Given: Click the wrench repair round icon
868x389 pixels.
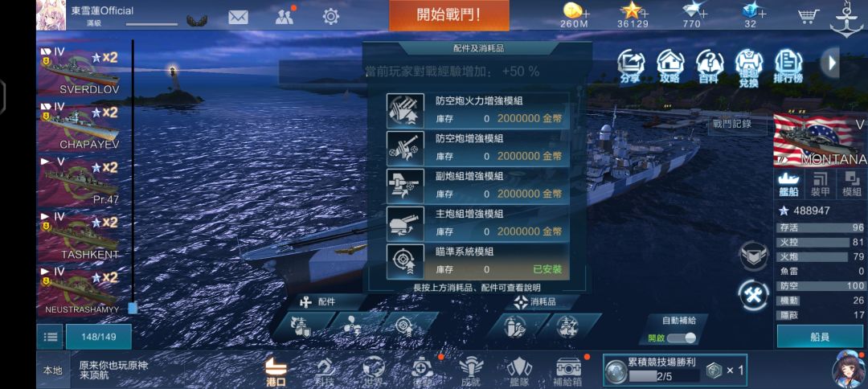Looking at the screenshot, I should coord(754,295).
